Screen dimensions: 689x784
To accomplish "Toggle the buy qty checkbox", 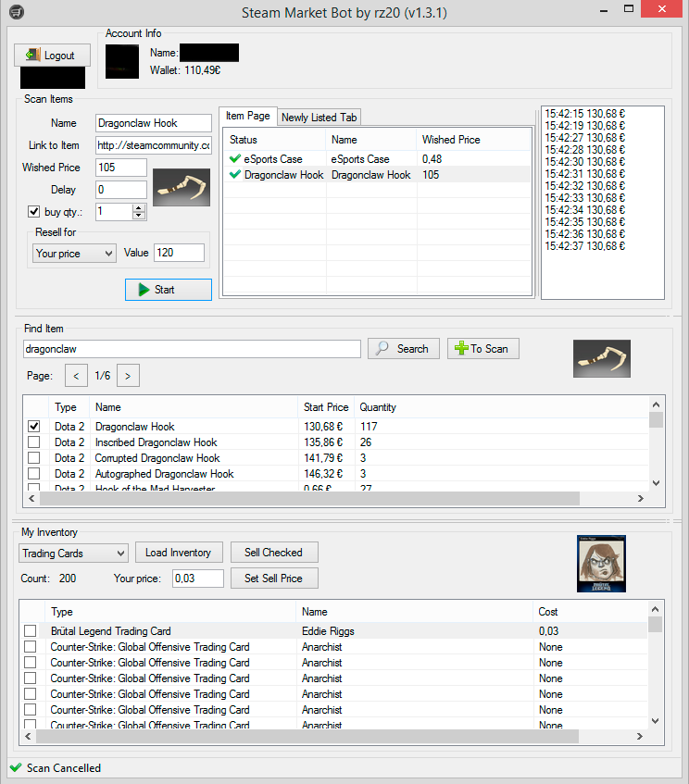I will tap(33, 211).
